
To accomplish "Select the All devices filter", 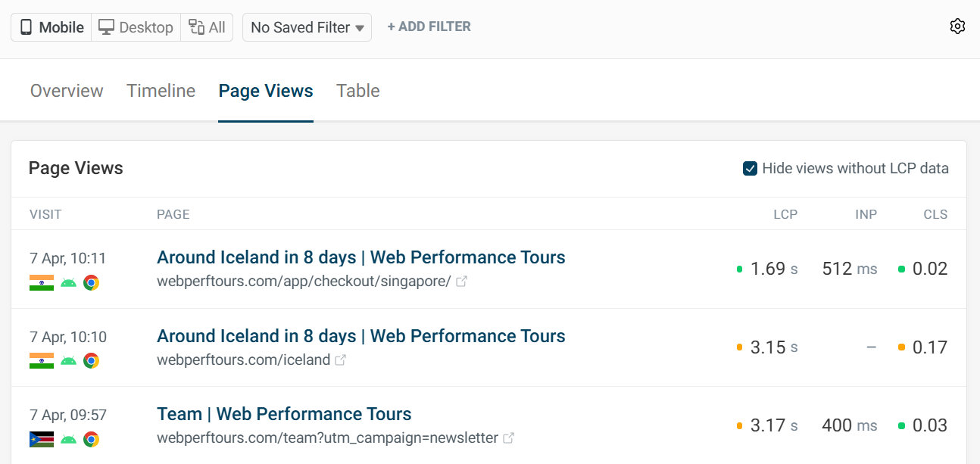I will pos(206,26).
